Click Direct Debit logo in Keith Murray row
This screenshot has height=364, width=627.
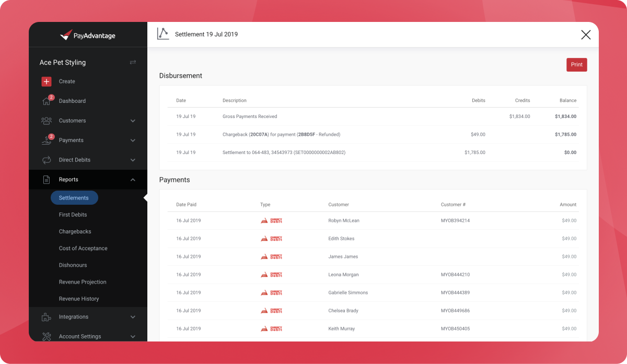tap(271, 328)
